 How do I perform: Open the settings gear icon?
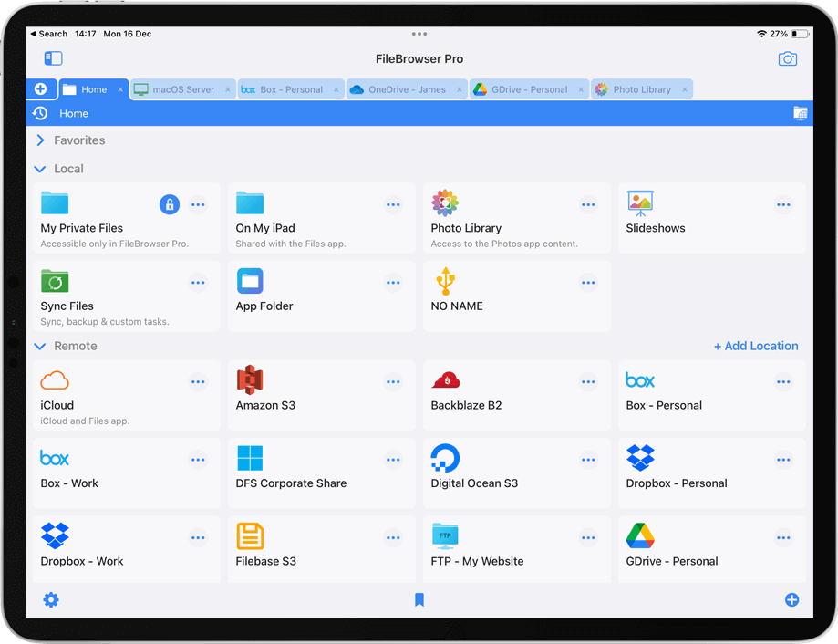click(51, 599)
